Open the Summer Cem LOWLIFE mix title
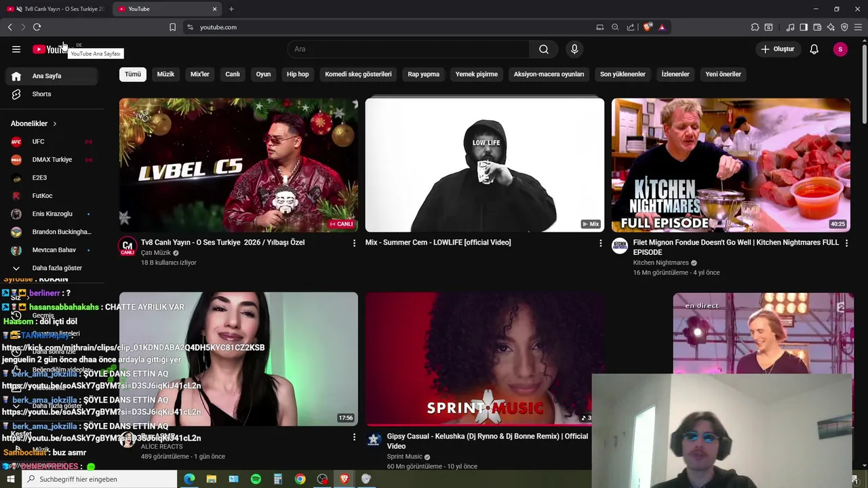This screenshot has width=868, height=488. [x=438, y=242]
